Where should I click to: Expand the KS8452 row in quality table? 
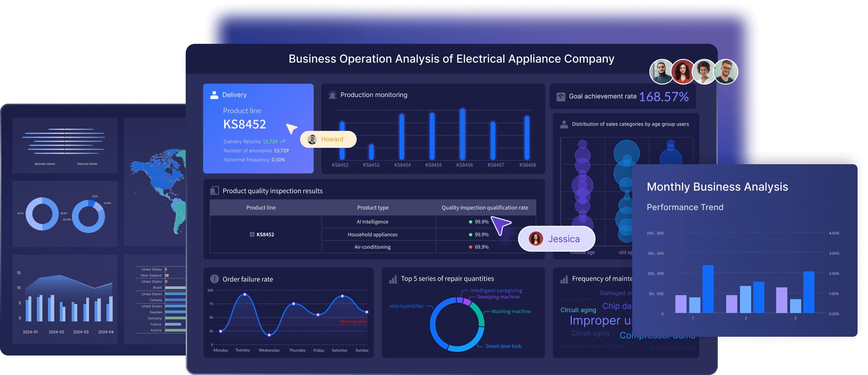(x=252, y=234)
